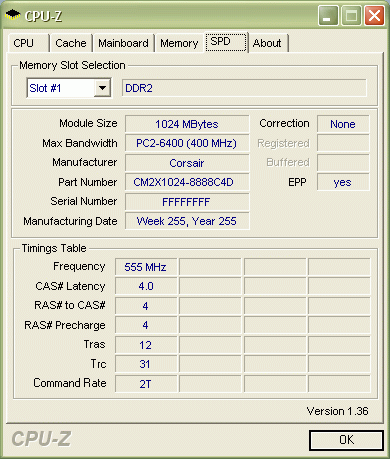The width and height of the screenshot is (390, 459).
Task: Click the empty Buffered field
Action: [343, 163]
